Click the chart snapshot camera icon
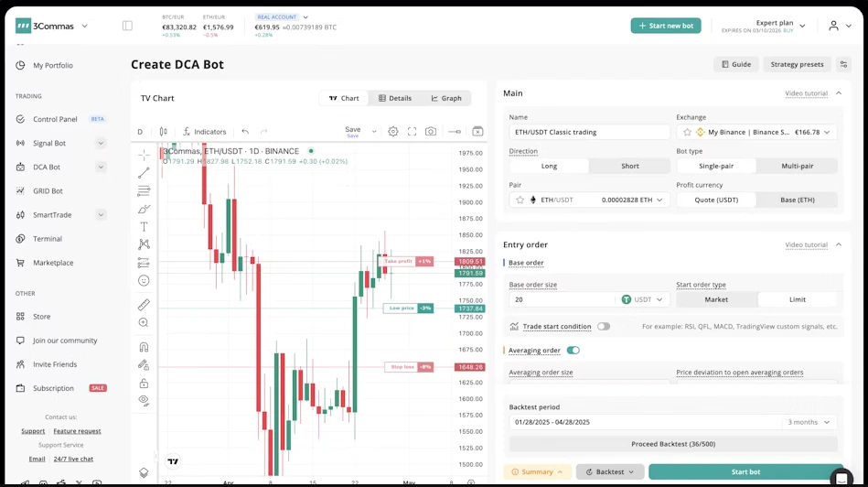Viewport: 868px width, 487px height. coord(431,132)
